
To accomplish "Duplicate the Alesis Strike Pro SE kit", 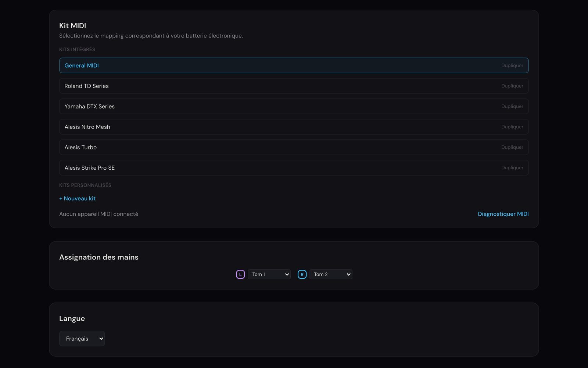I will tap(512, 167).
